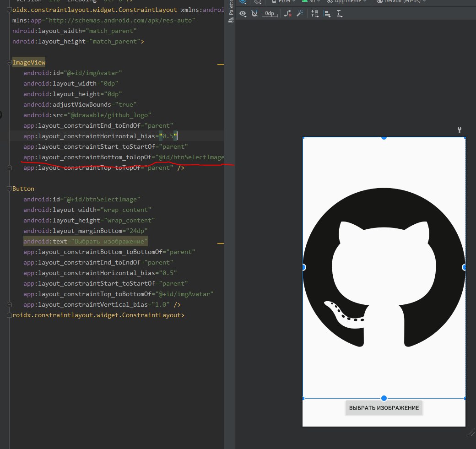Open the default margins 0dp control
Screen dimensions: 476x449
click(x=270, y=14)
